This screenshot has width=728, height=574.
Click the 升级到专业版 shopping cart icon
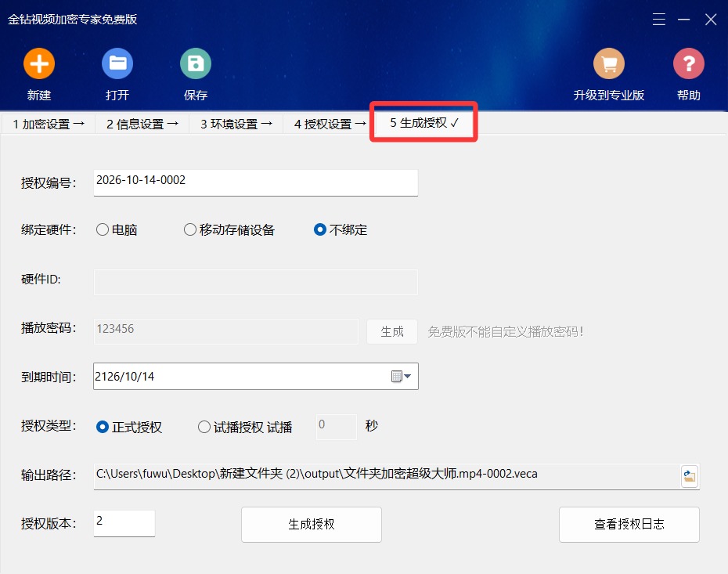(609, 63)
